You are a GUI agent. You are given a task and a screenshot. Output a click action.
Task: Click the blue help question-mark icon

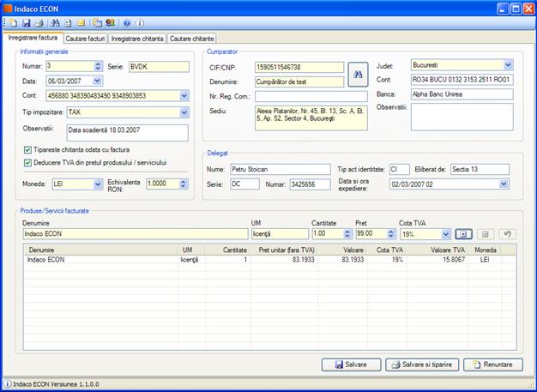tap(127, 23)
